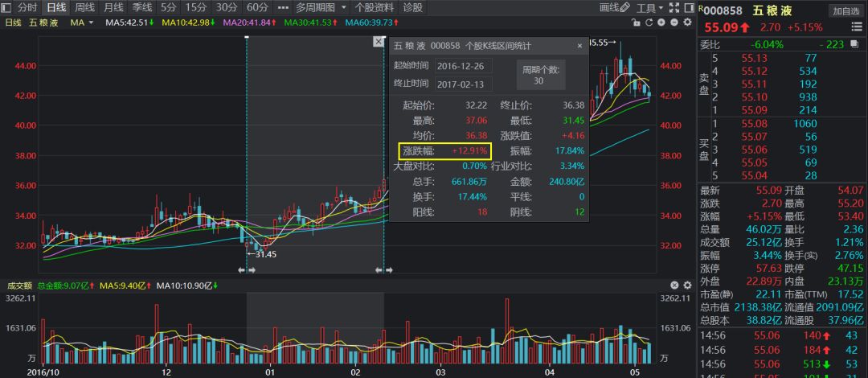Image resolution: width=868 pixels, height=378 pixels.
Task: Click the 涨停 57.63 limit-up value
Action: 768,269
